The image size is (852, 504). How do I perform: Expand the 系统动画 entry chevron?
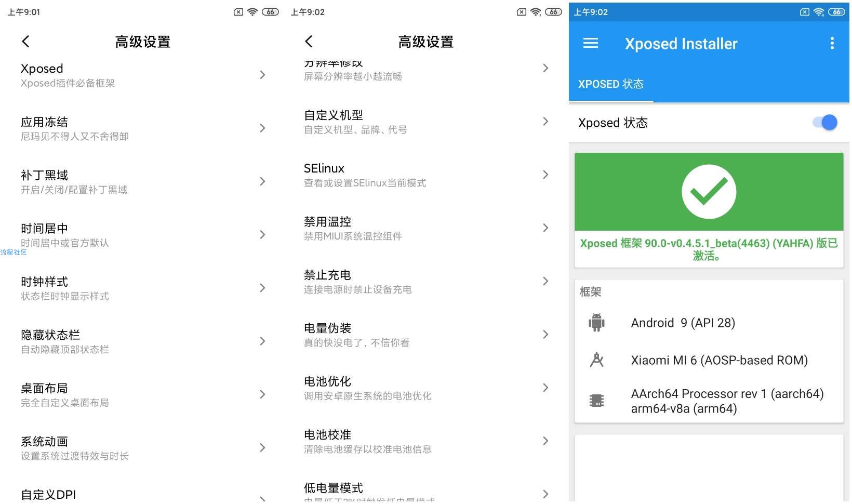[262, 448]
